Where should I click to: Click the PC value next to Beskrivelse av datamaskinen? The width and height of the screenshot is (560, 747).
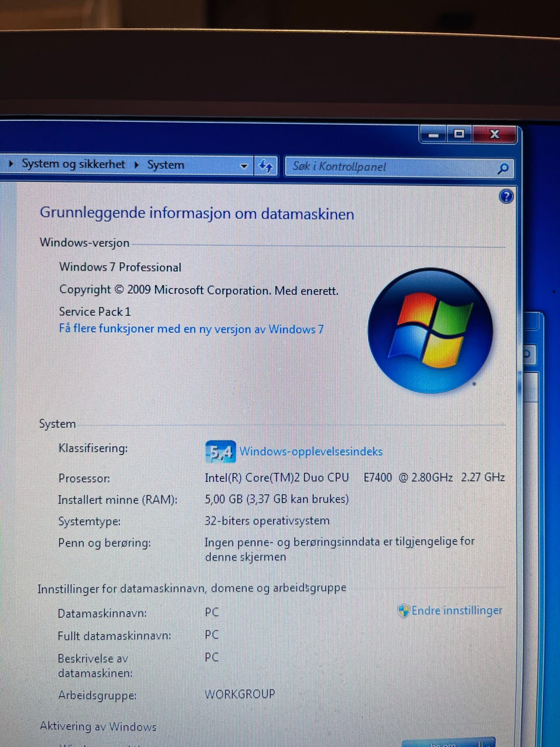[x=212, y=657]
